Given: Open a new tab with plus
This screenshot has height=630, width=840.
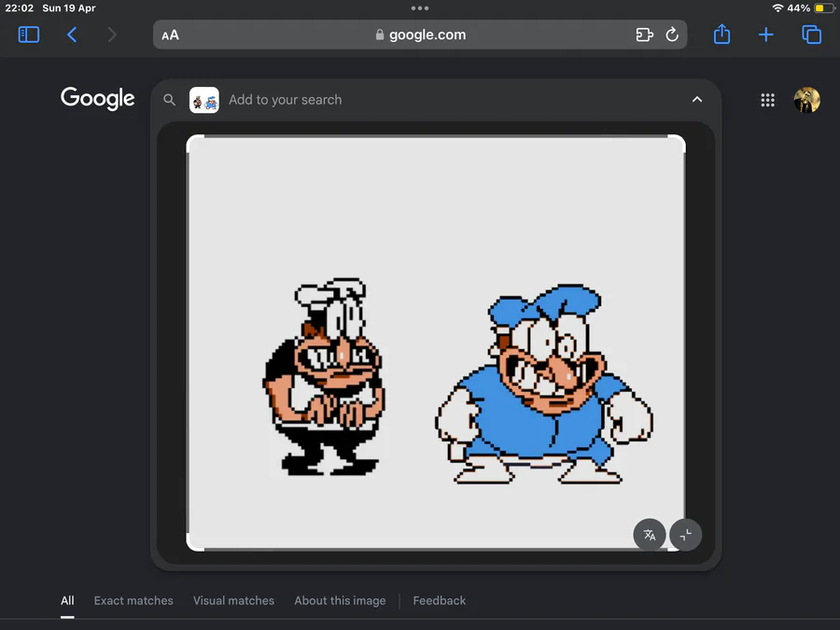Looking at the screenshot, I should click(x=766, y=35).
